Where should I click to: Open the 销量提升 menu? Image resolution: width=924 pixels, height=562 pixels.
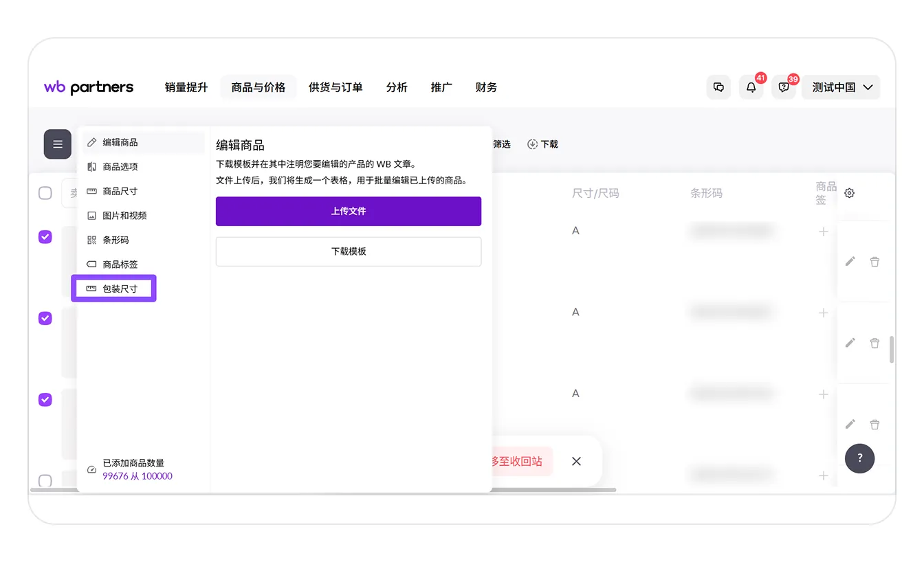[186, 87]
